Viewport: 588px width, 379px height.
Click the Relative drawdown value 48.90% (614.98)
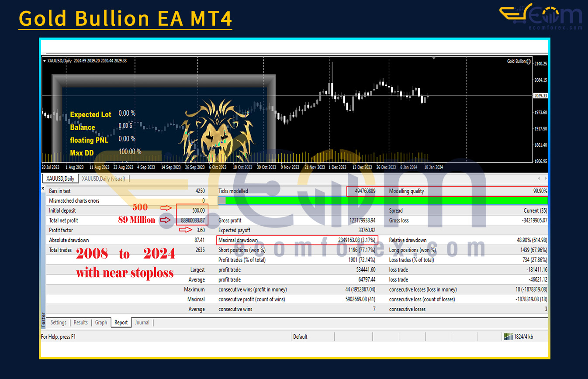coord(532,240)
